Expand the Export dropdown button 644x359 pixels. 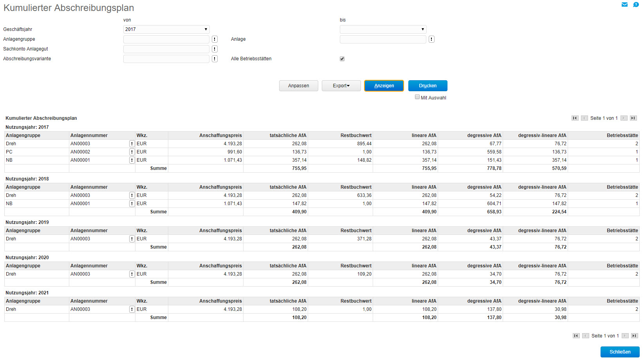(341, 86)
